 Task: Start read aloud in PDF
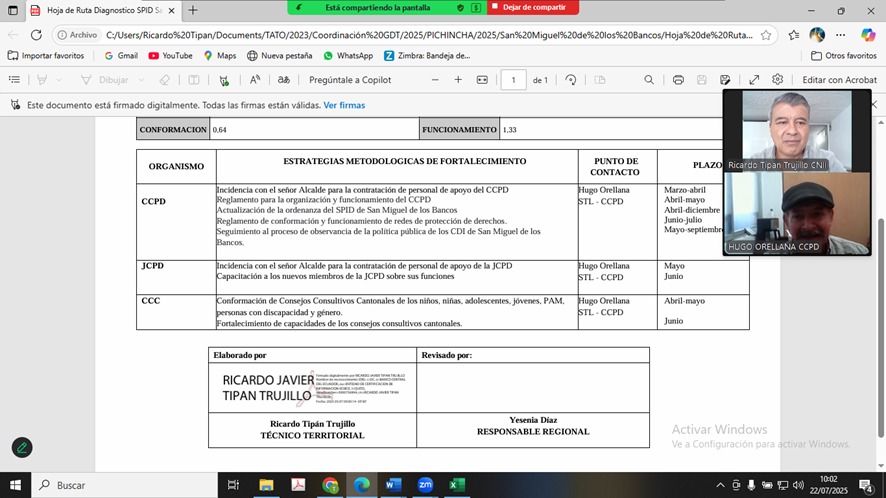[255, 80]
